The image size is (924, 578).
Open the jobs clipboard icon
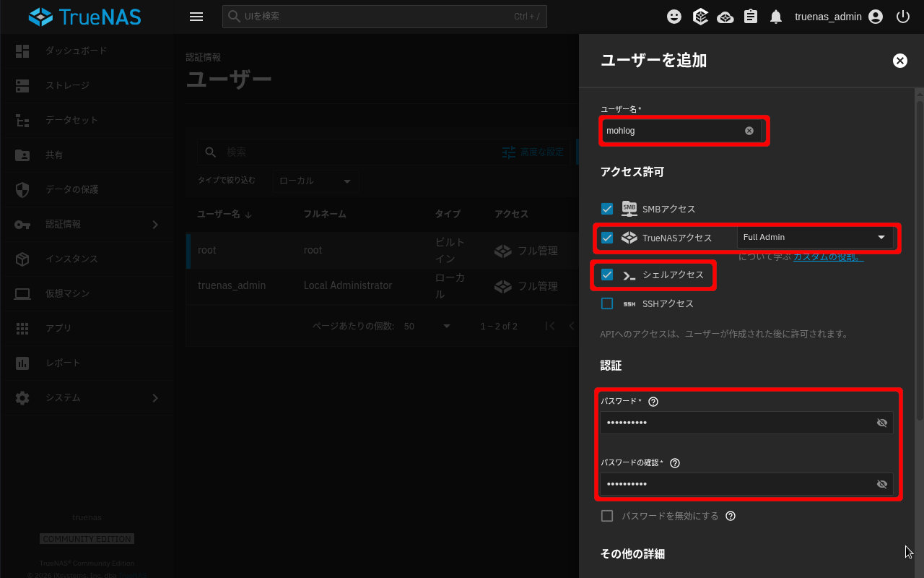click(x=751, y=17)
